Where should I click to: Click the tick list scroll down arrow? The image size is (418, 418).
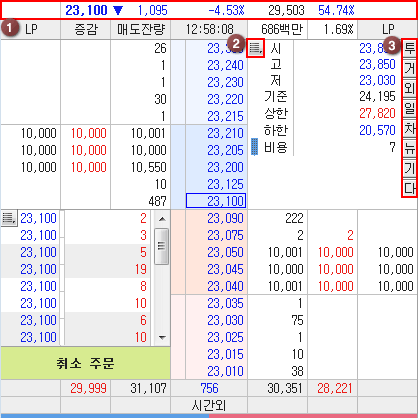click(162, 338)
